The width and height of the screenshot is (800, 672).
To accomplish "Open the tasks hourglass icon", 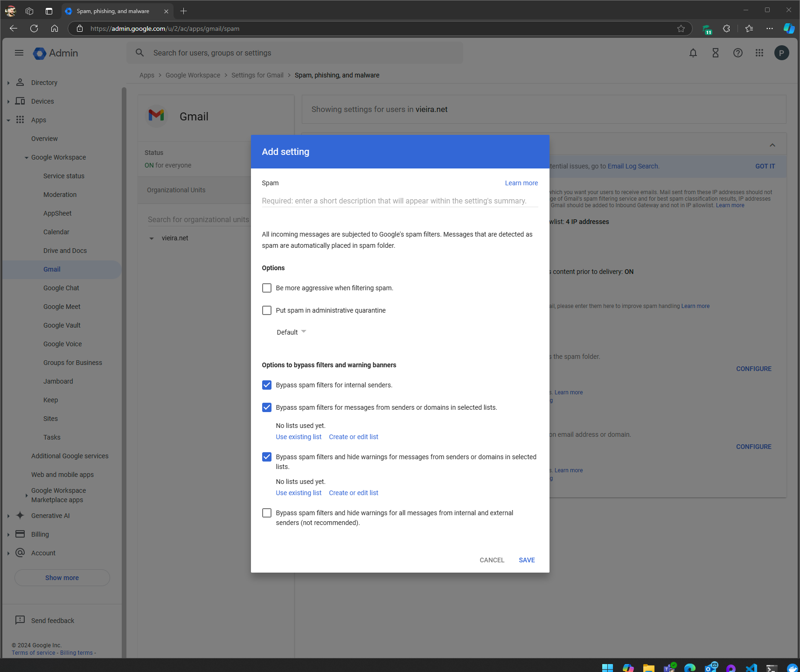I will (716, 53).
